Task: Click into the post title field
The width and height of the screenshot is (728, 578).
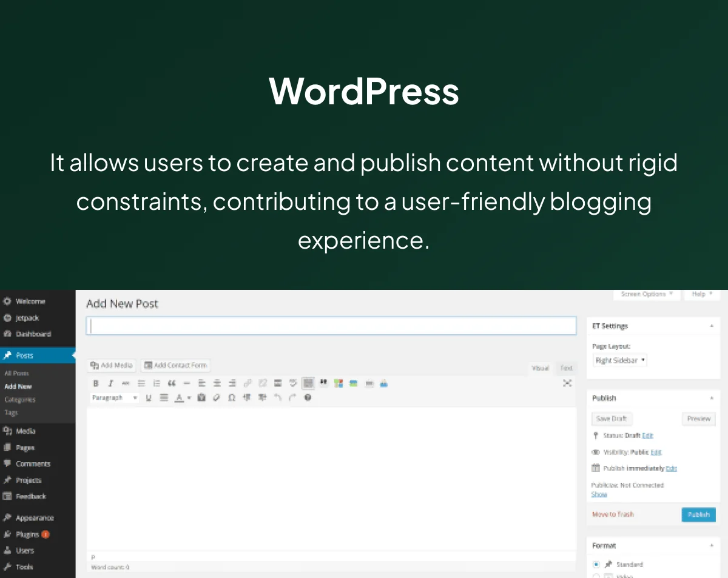Action: tap(331, 326)
